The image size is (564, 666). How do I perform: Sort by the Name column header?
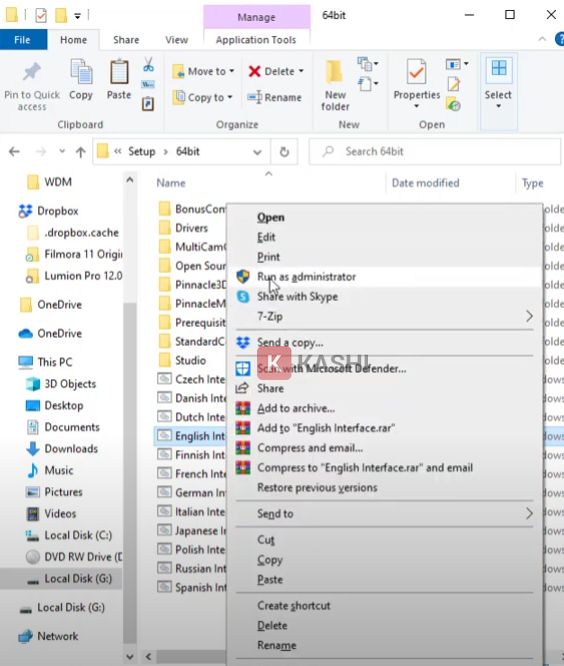(x=171, y=183)
